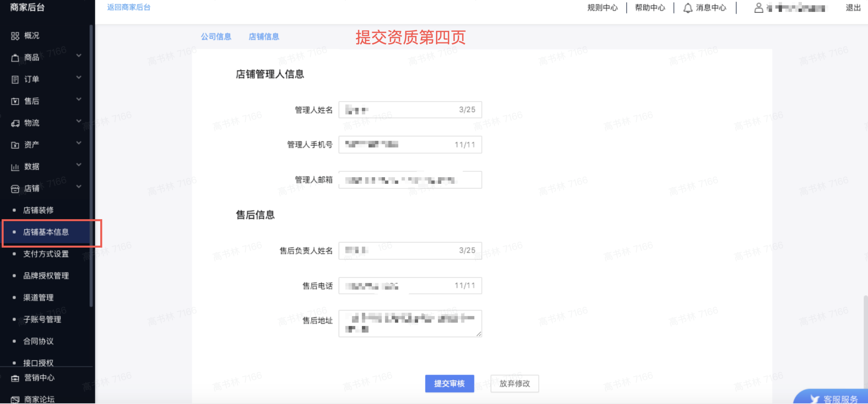
Task: Focus the 管理人手机号 input field
Action: (x=410, y=145)
